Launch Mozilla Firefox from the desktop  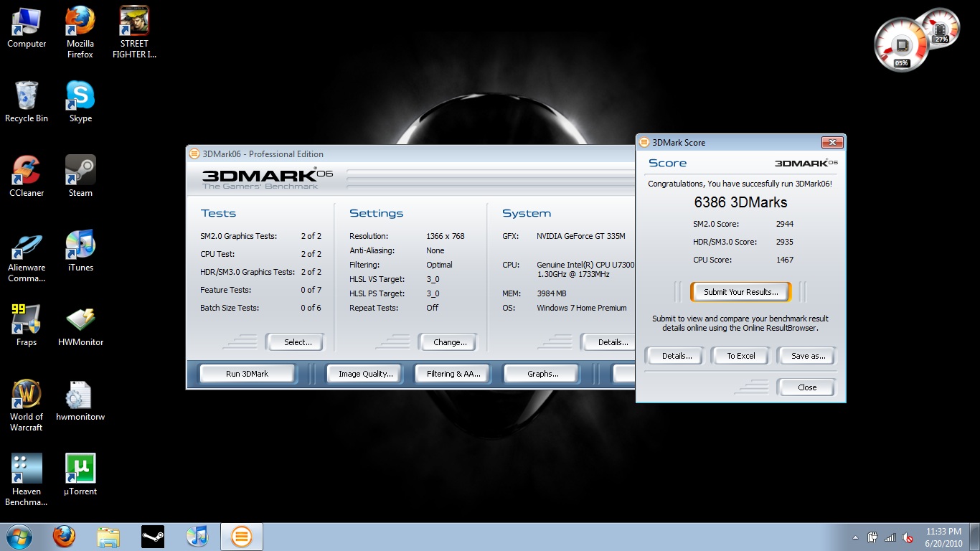coord(80,32)
